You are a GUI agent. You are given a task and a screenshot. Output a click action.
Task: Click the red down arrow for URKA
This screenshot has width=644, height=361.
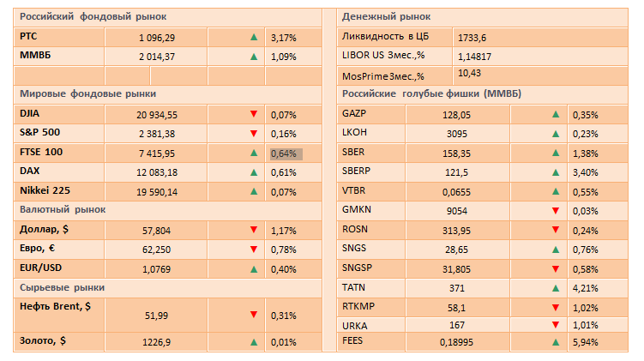point(556,324)
